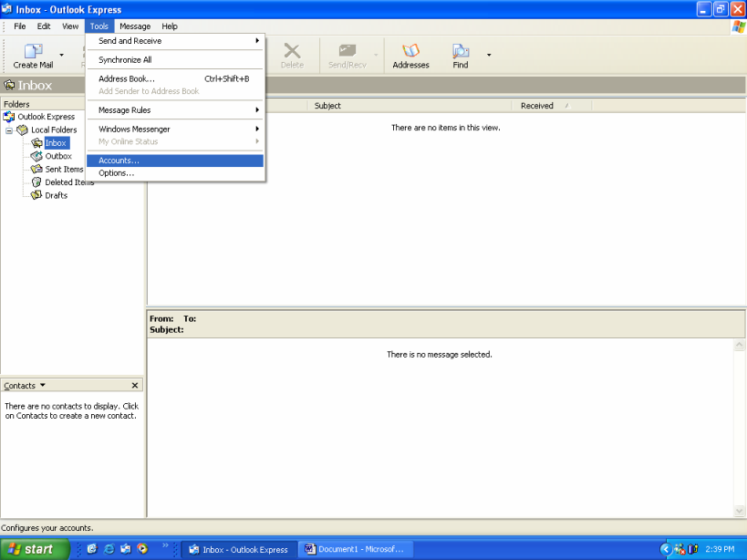Expand Quick Launch overflow chevron
The image size is (747, 560).
165,545
